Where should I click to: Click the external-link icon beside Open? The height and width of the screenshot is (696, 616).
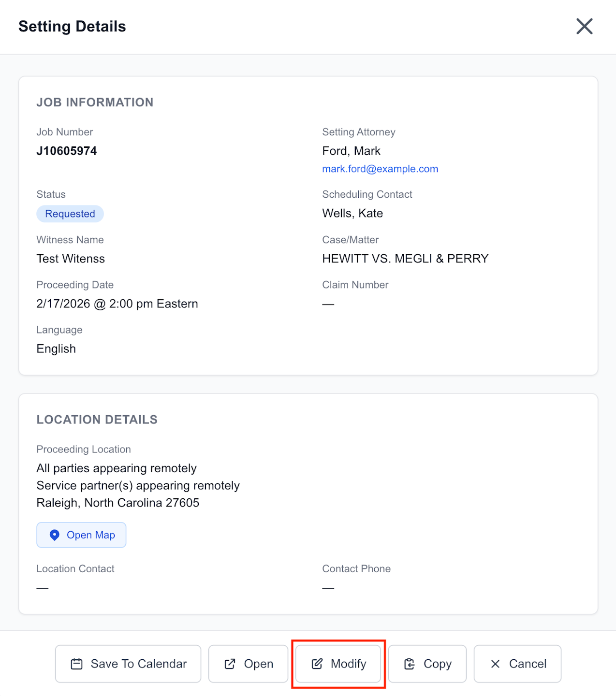point(230,664)
